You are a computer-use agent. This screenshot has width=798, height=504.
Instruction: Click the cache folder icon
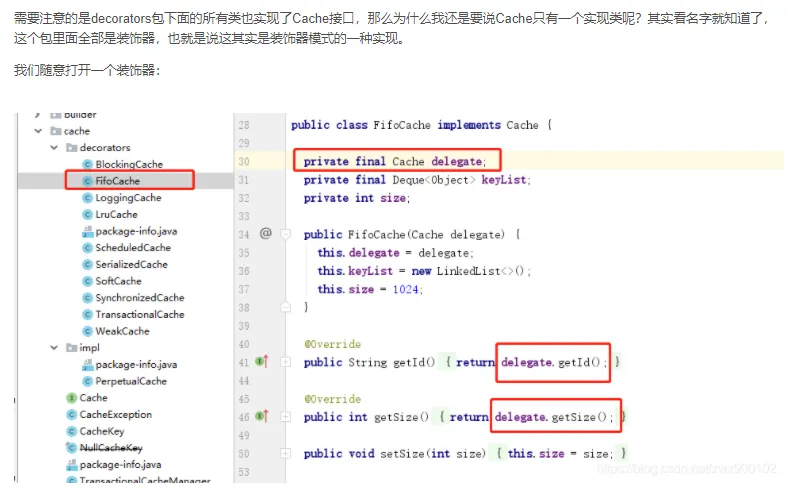tap(55, 131)
